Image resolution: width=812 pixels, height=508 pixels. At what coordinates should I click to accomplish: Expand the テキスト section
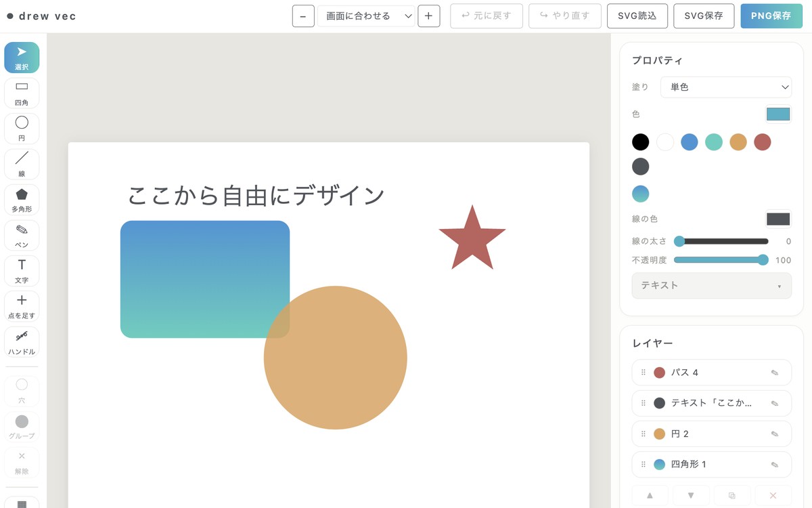[712, 286]
